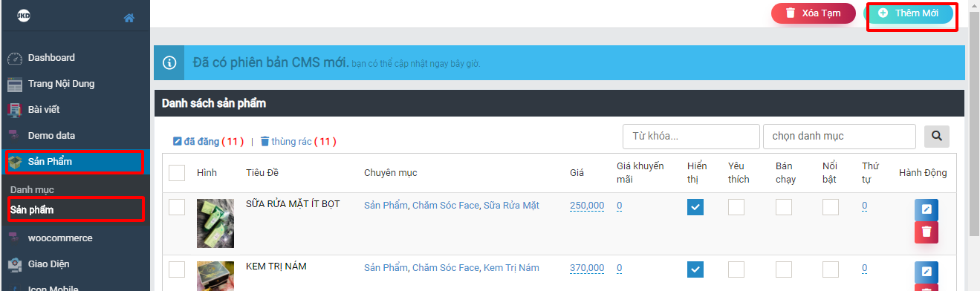Click title SỮA RỬA MẶT ÍT BỌT
This screenshot has width=980, height=291.
[x=293, y=204]
